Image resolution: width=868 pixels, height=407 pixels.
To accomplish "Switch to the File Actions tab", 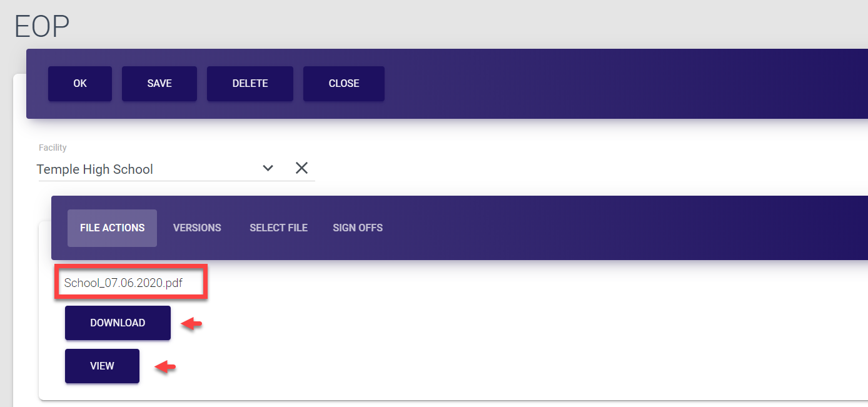I will 112,228.
